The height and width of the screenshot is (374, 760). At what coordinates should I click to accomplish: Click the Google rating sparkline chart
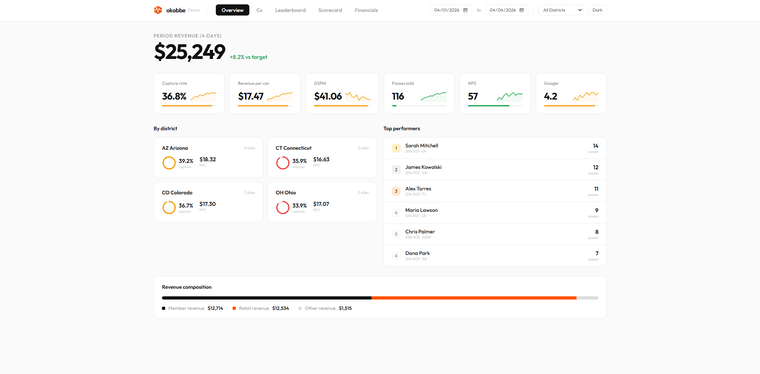[x=586, y=96]
